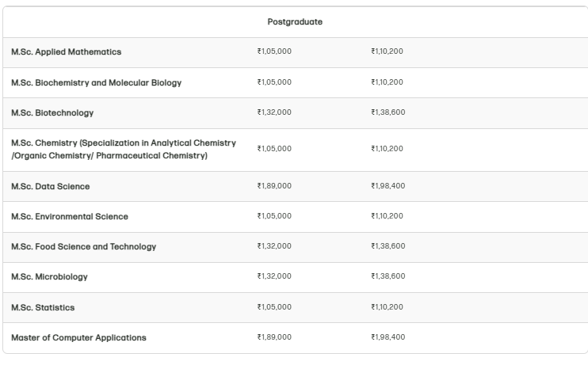Select ₹1,98,400 fee for Master of Computer Applications
This screenshot has width=588, height=365.
[x=388, y=337]
